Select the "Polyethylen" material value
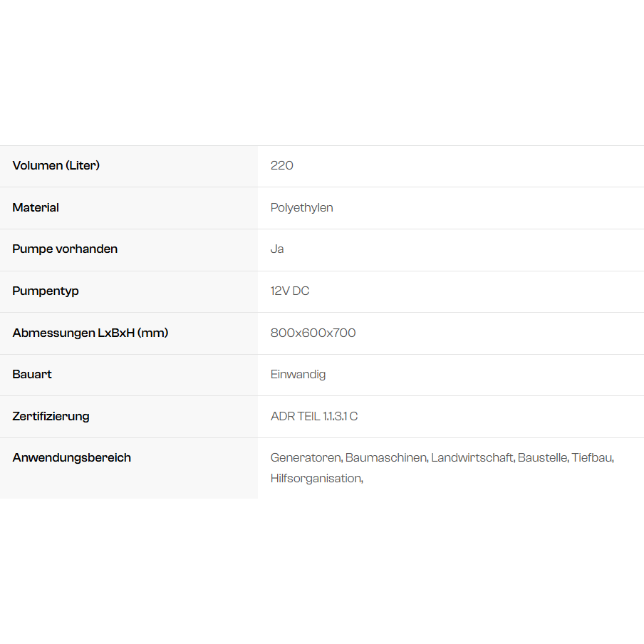Viewport: 644px width, 644px height. point(302,207)
